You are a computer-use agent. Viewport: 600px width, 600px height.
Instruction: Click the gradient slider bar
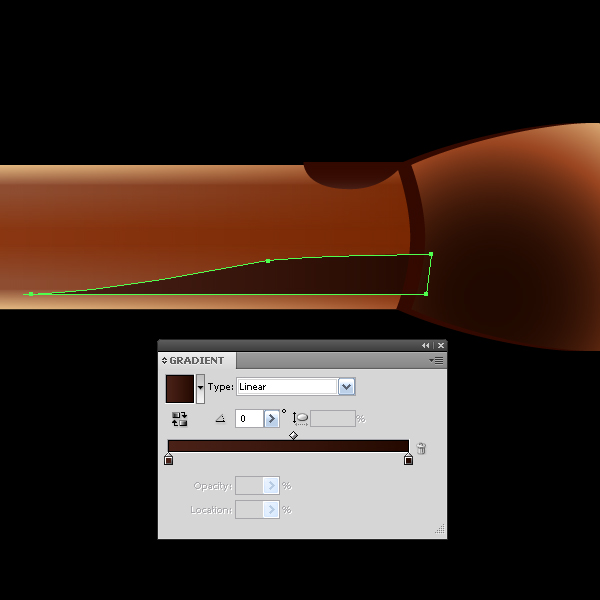(288, 446)
